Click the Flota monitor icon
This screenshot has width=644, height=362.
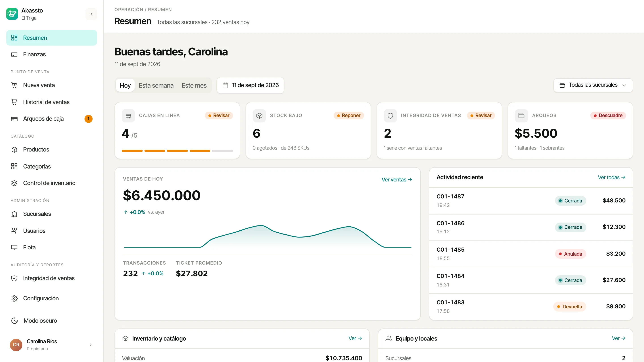(x=14, y=248)
